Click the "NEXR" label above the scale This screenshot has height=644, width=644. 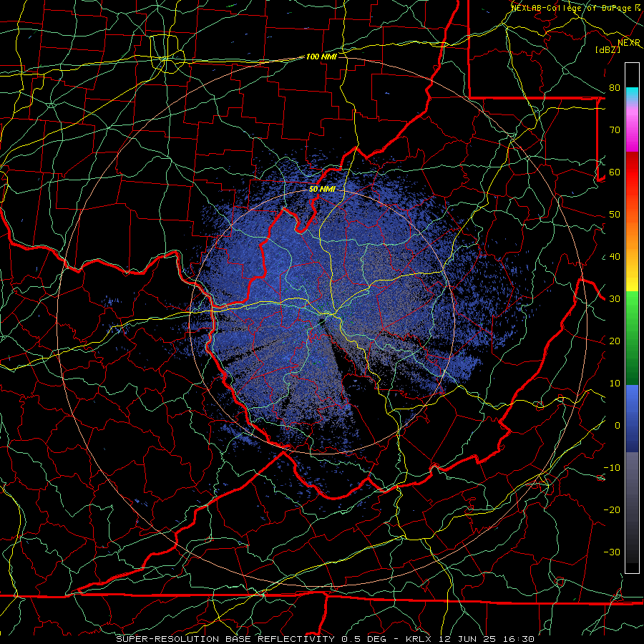pyautogui.click(x=629, y=43)
